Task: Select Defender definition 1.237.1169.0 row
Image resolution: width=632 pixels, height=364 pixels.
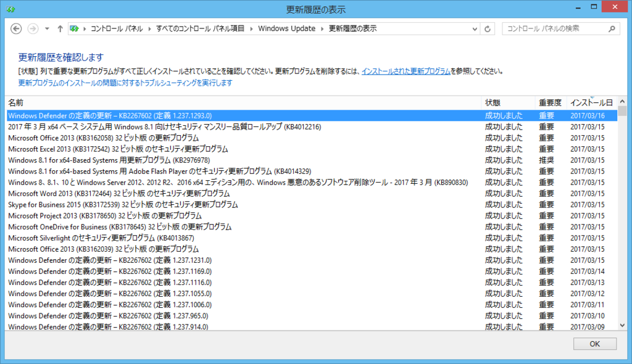Action: coord(312,271)
